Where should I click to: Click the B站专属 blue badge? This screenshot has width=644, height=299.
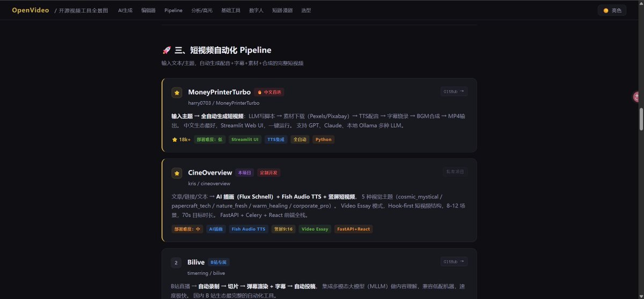point(218,262)
